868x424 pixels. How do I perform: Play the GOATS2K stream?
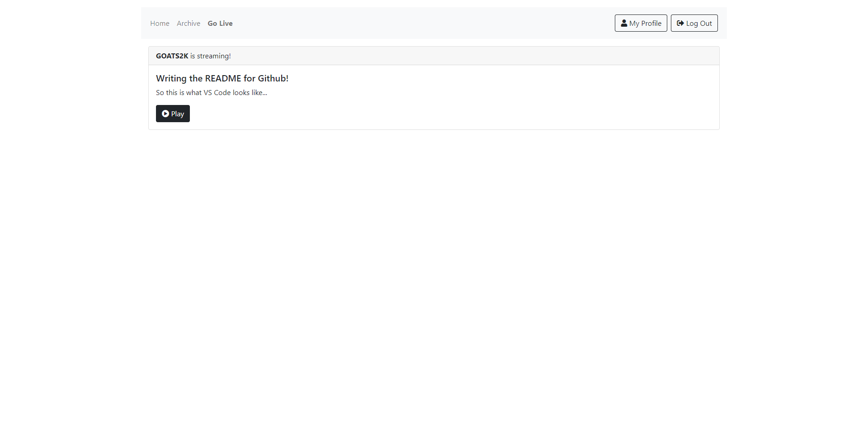(173, 114)
